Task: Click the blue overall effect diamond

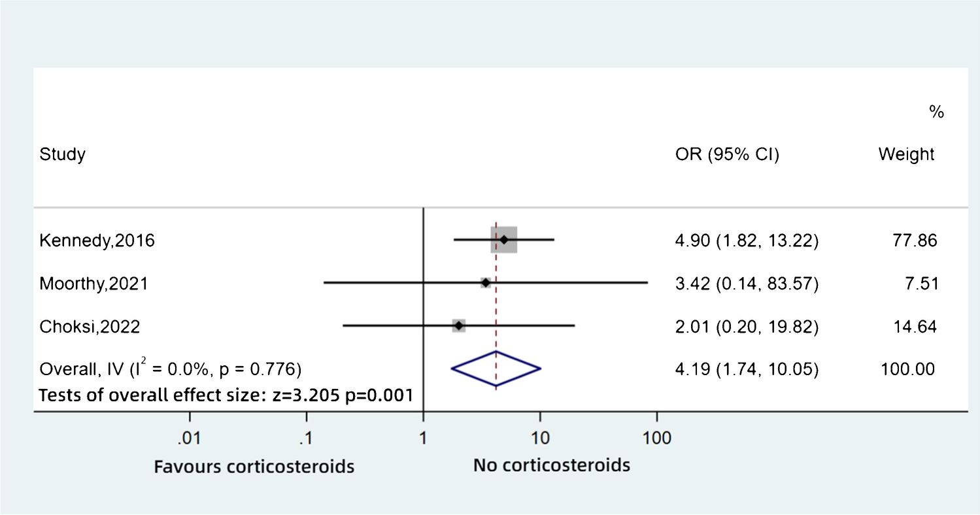Action: pos(496,370)
